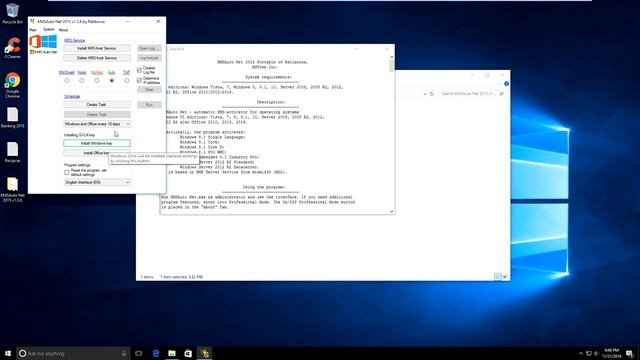Click Install KMS-host Service button
The image size is (640, 360).
click(97, 48)
